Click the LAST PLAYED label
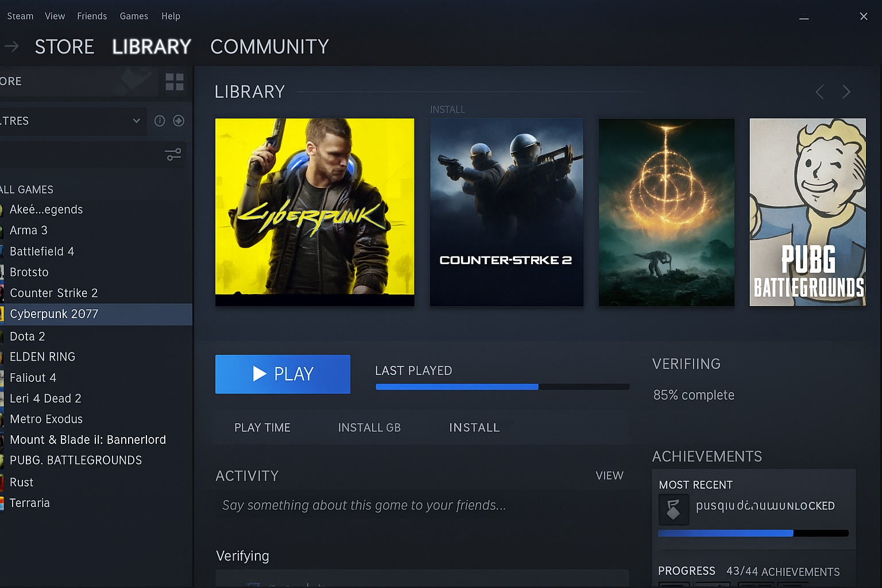882x588 pixels. tap(413, 371)
